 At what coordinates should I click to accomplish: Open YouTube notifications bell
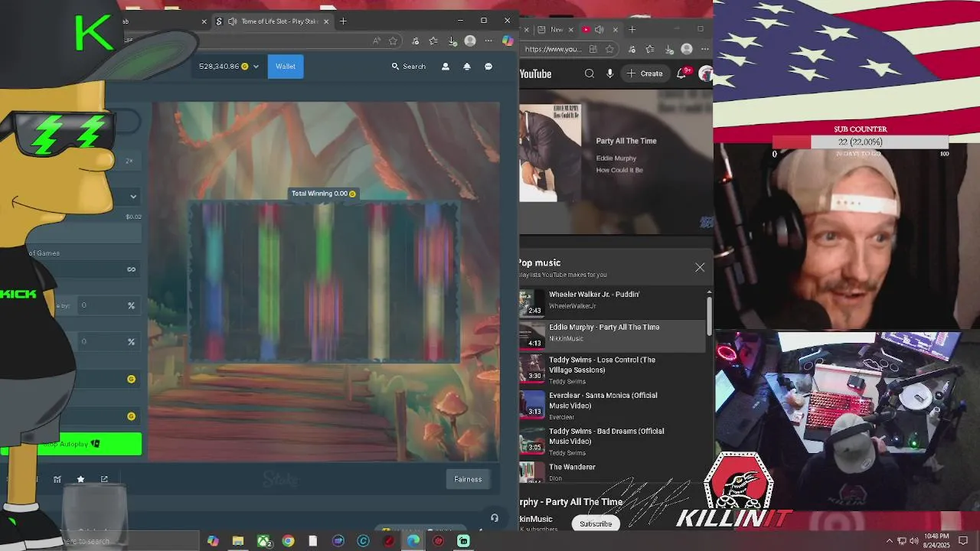tap(682, 73)
